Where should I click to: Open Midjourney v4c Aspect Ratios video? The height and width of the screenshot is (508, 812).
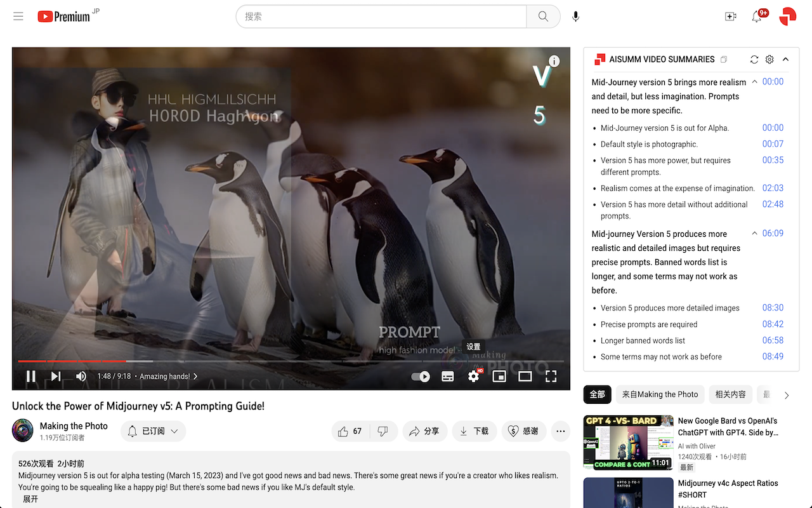(x=728, y=489)
